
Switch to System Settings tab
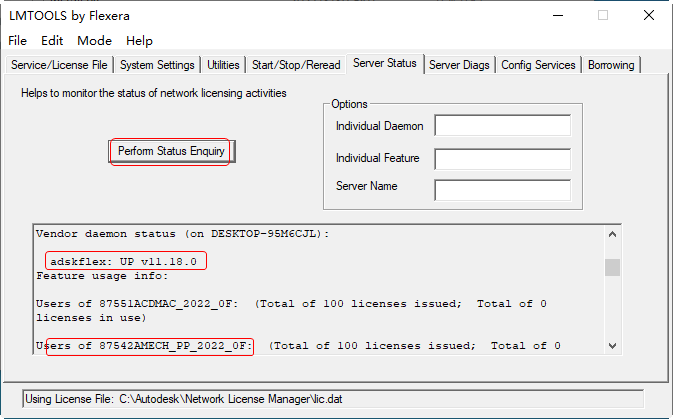157,65
